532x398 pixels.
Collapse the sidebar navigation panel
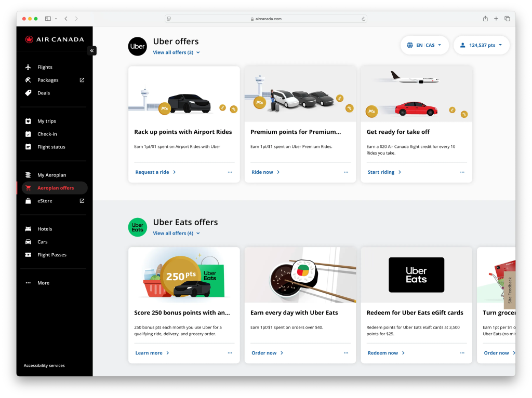[92, 51]
